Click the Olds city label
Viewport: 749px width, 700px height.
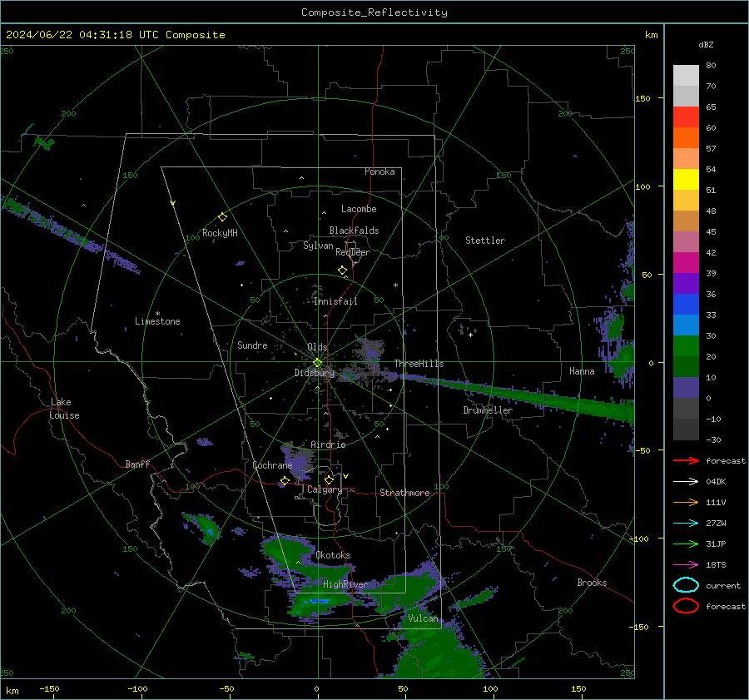coord(317,347)
